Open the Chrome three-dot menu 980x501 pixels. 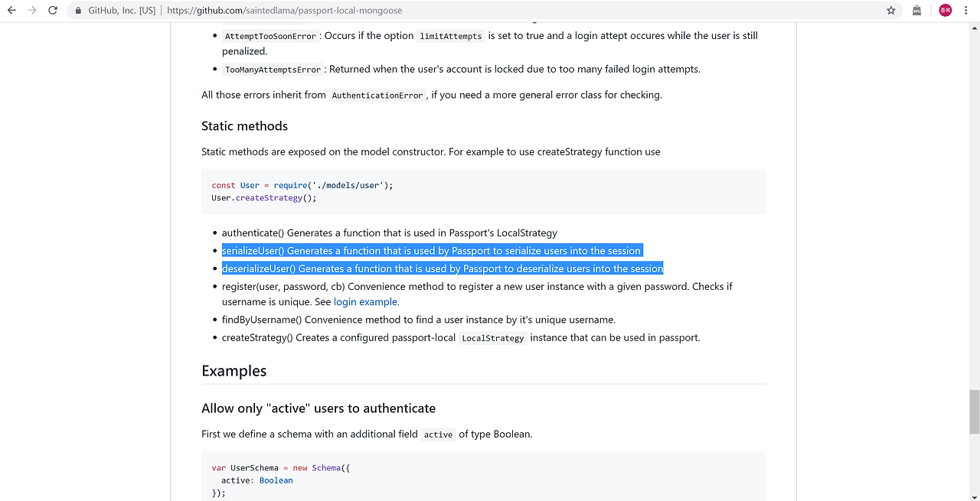(x=967, y=11)
